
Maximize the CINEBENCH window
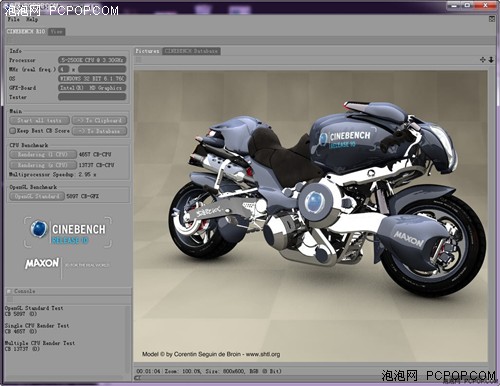pos(468,5)
